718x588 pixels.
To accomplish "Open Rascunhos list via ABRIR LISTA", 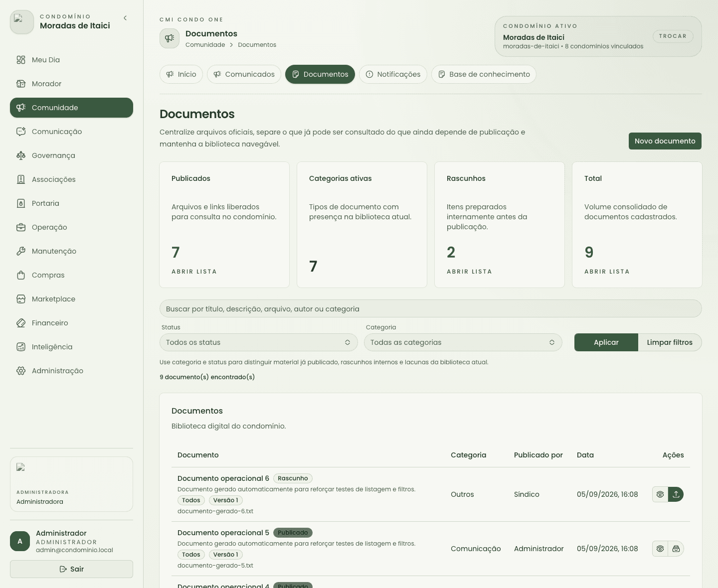I will point(470,272).
